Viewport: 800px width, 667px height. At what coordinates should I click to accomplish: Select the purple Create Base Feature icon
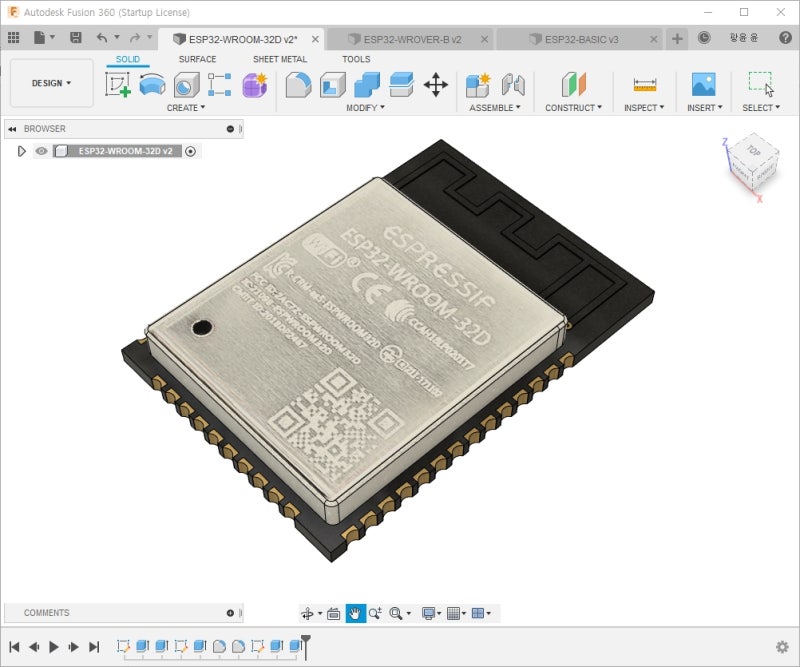pyautogui.click(x=255, y=84)
